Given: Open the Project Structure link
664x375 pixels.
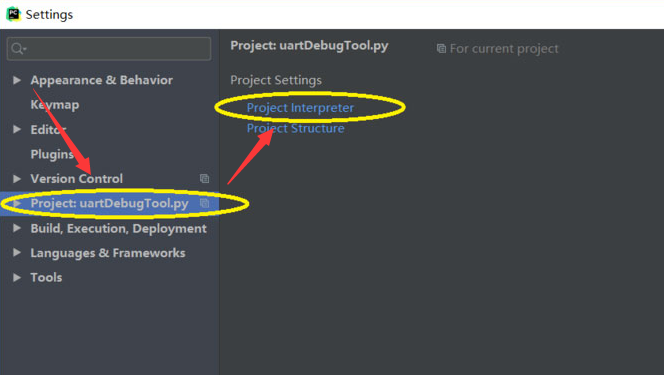Looking at the screenshot, I should 296,128.
